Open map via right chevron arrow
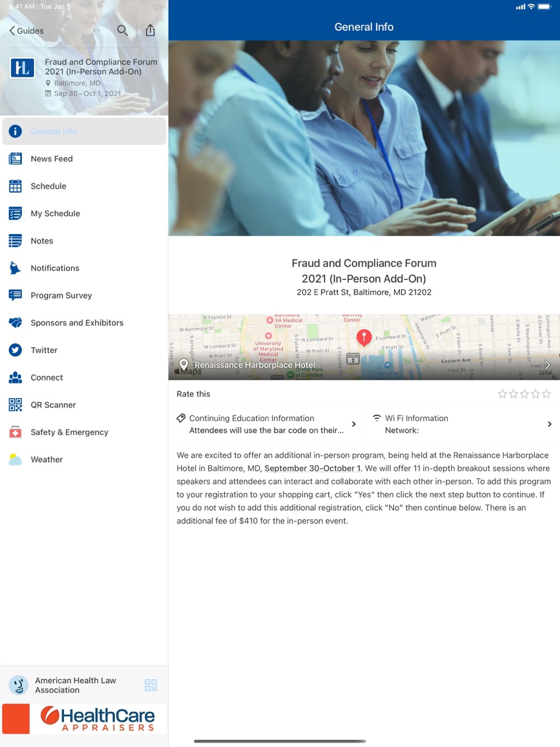The image size is (560, 747). 547,365
